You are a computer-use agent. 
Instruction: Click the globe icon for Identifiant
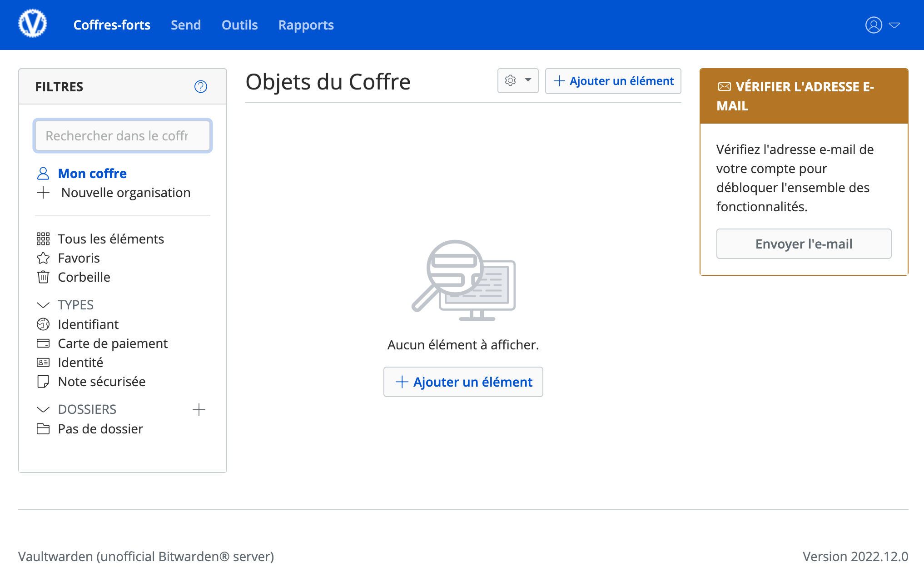tap(43, 324)
